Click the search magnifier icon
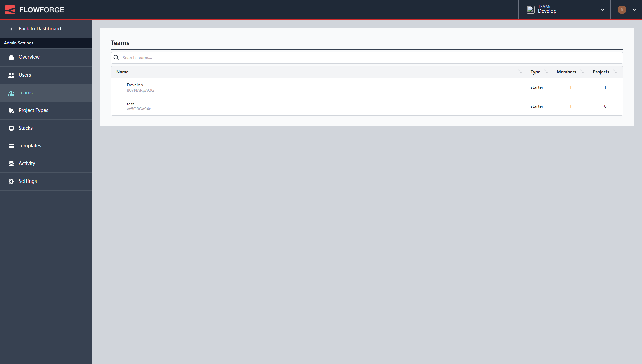 coord(116,58)
